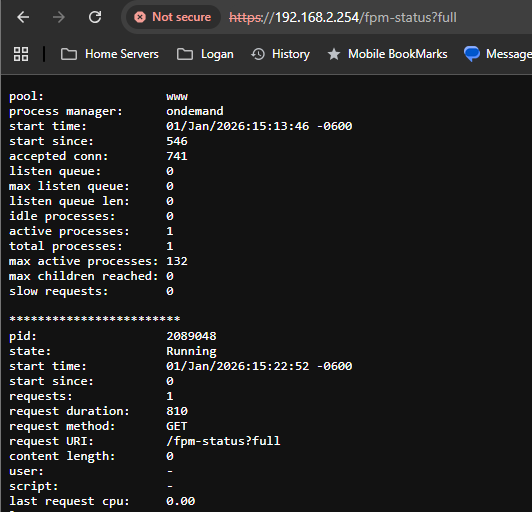Click the 'active processes:' label
The height and width of the screenshot is (512, 532).
[69, 231]
